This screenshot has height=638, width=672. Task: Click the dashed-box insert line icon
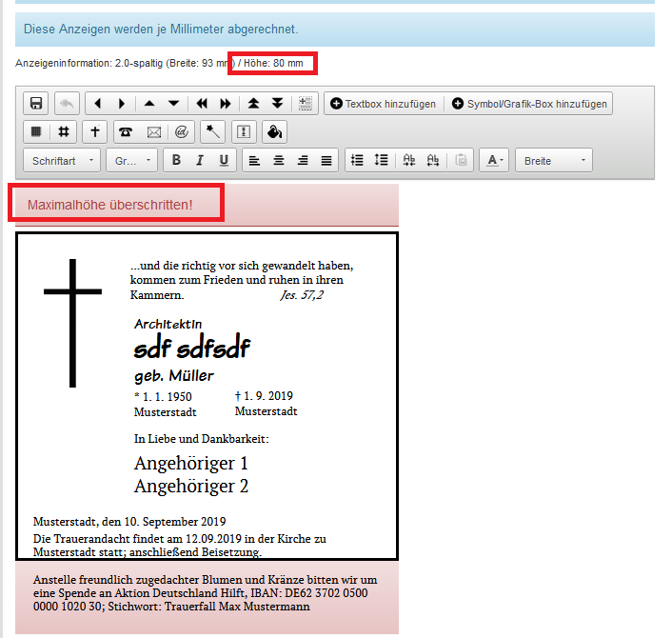pyautogui.click(x=306, y=104)
